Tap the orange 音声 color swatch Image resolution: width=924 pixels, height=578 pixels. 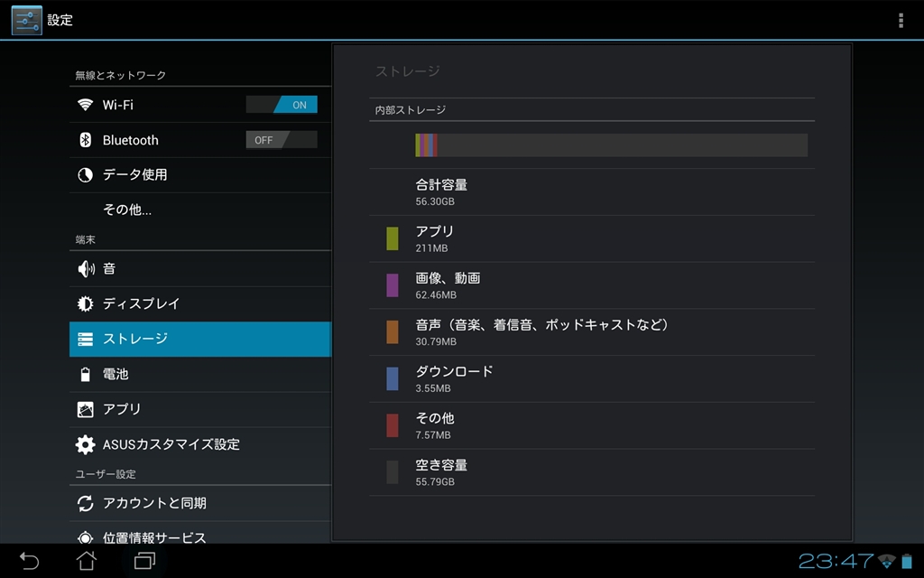393,332
